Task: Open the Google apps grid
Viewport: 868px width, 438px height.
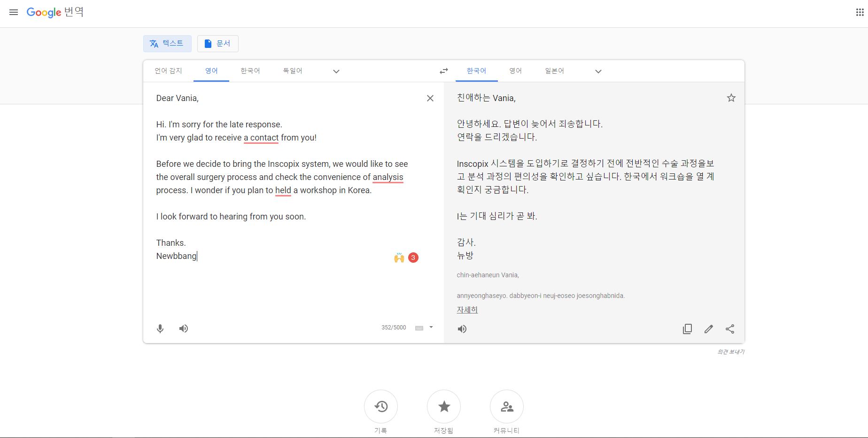Action: coord(860,12)
